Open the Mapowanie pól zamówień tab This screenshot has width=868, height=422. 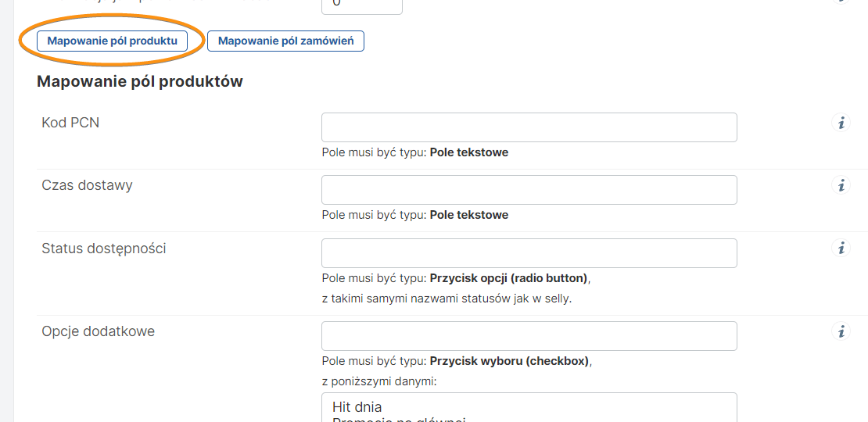[285, 41]
